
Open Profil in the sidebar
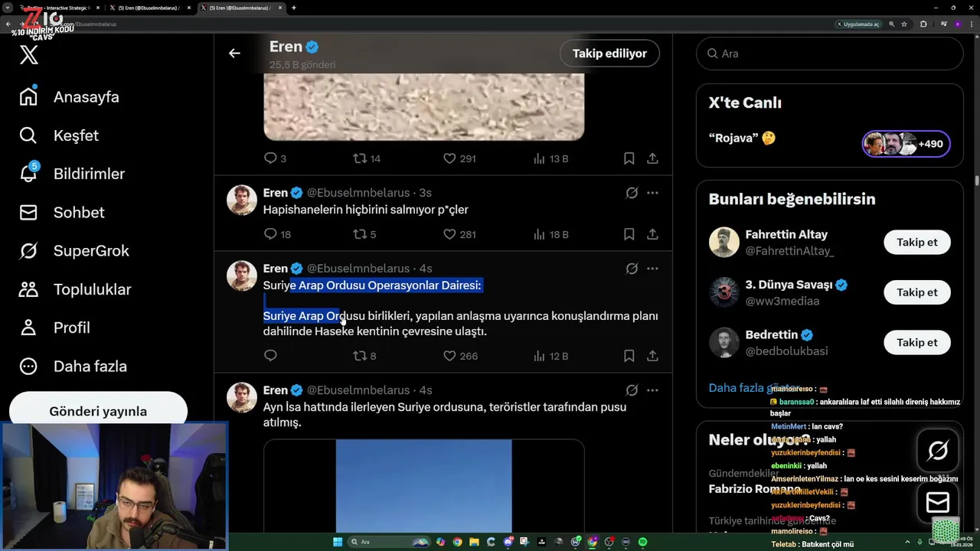tap(54, 328)
